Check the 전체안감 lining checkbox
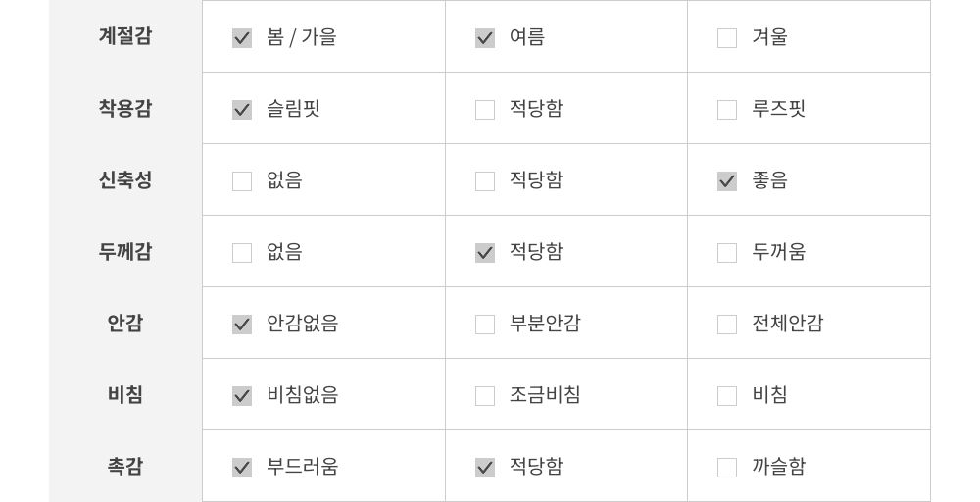The height and width of the screenshot is (502, 980). [727, 325]
